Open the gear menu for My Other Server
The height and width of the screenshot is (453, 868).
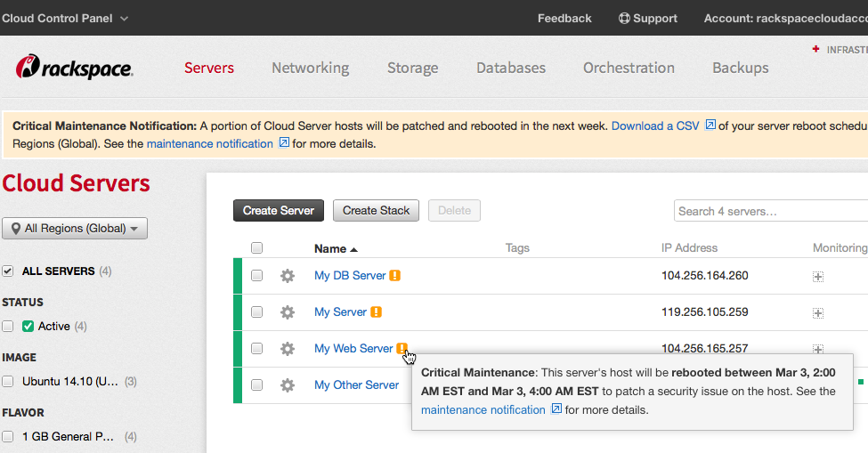tap(287, 385)
